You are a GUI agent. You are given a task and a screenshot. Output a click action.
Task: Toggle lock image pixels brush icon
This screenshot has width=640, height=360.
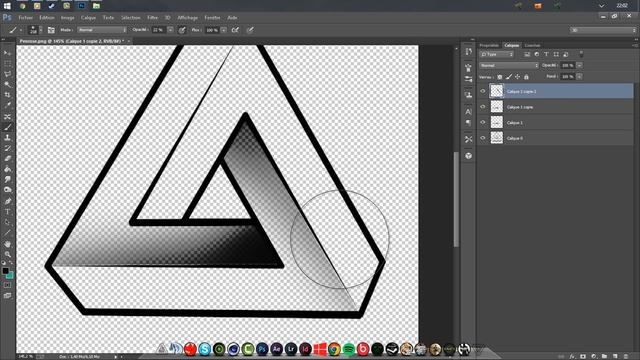pyautogui.click(x=509, y=77)
